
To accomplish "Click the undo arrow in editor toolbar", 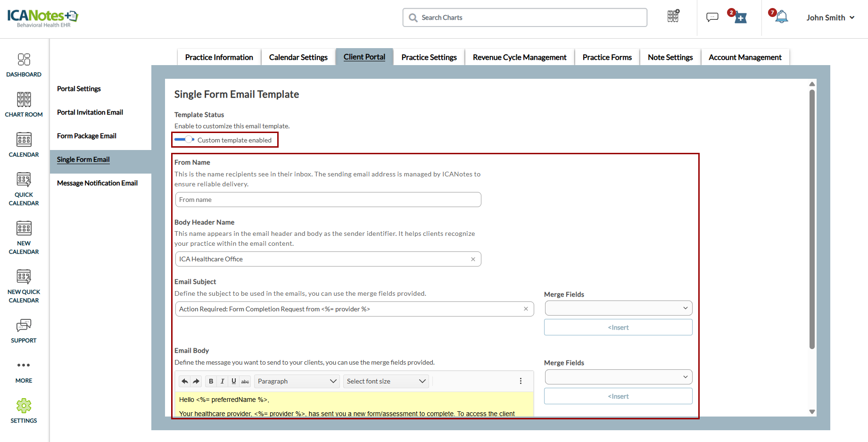I will (185, 381).
